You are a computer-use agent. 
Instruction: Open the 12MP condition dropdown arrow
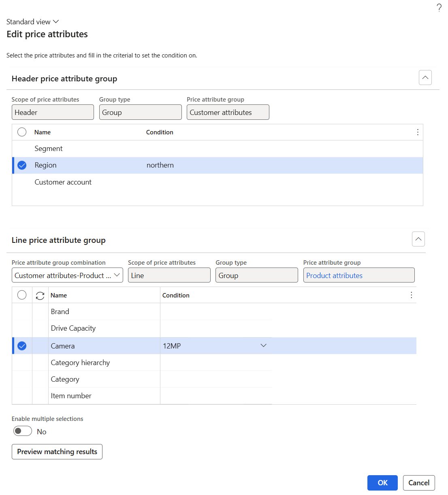[x=263, y=346]
